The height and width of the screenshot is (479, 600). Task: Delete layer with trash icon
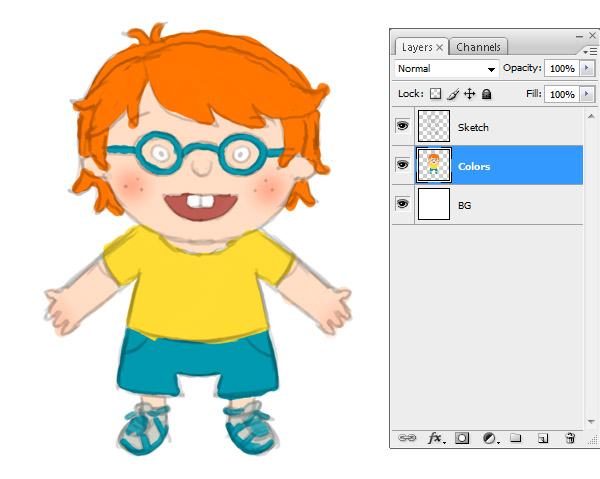click(x=570, y=438)
